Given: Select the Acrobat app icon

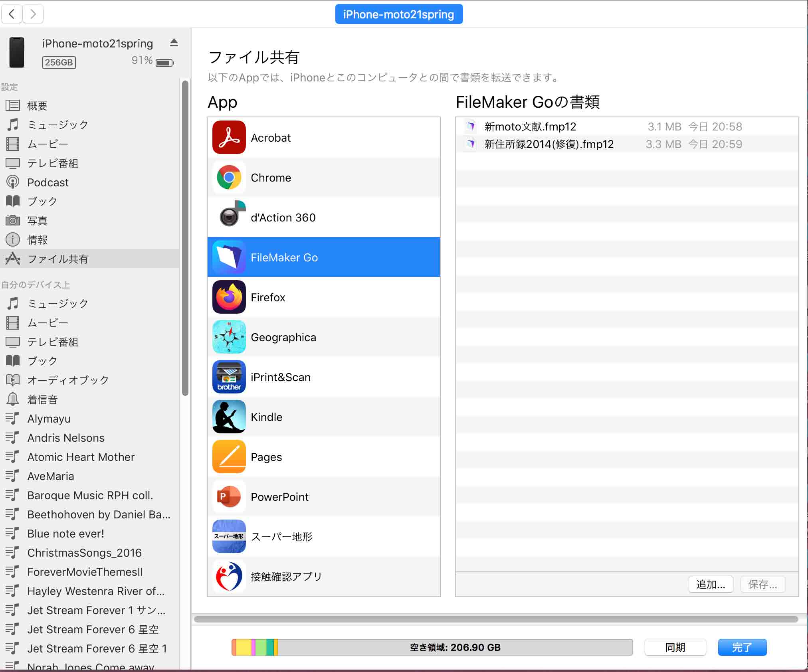Looking at the screenshot, I should pyautogui.click(x=229, y=137).
